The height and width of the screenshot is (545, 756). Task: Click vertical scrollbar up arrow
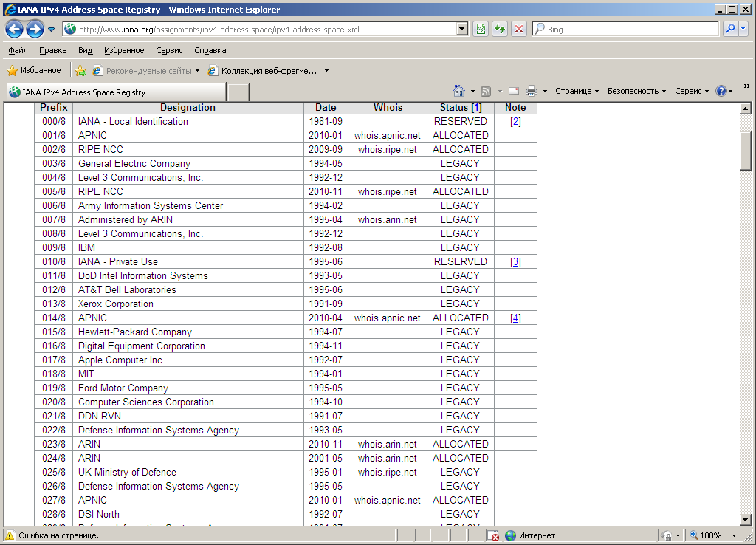pyautogui.click(x=746, y=109)
